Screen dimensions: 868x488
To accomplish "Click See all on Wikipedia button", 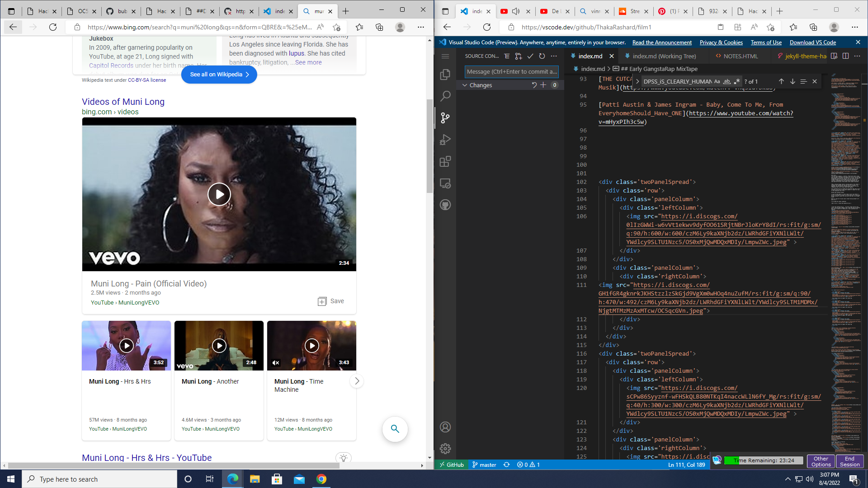I will tap(219, 75).
